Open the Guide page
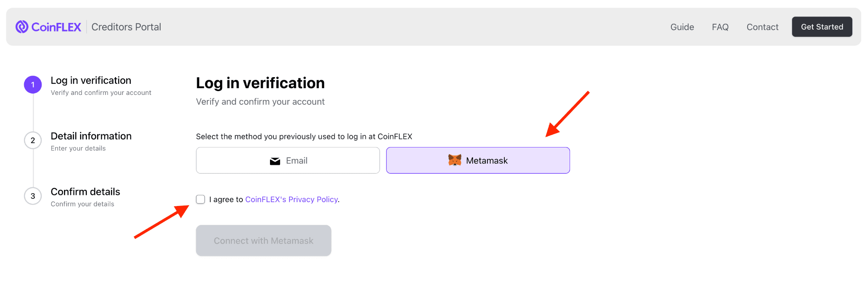 (682, 27)
